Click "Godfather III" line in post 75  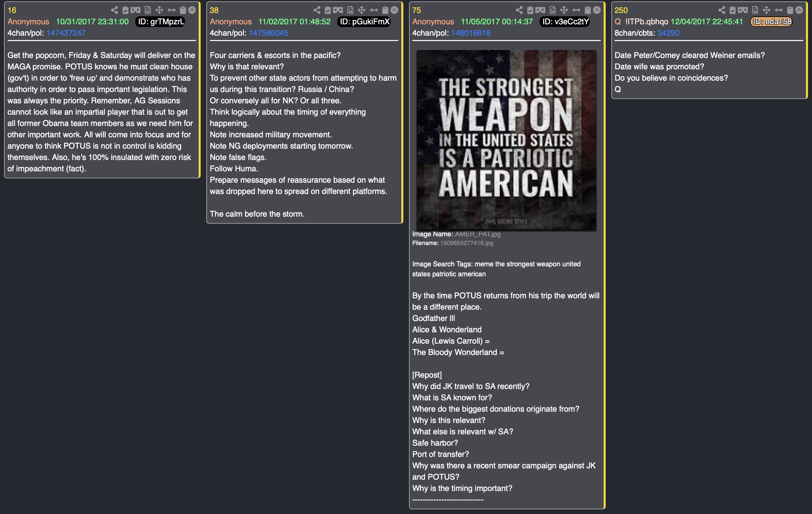click(x=434, y=318)
